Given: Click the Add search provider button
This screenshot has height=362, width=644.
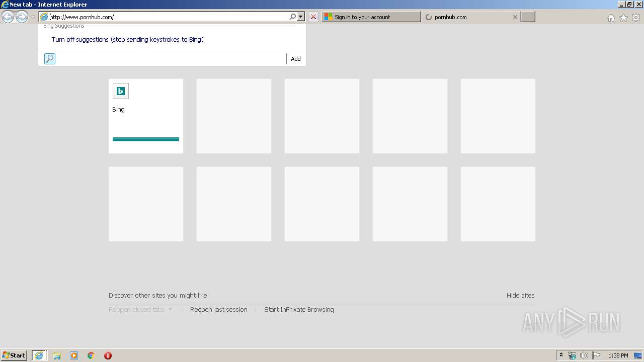Looking at the screenshot, I should (296, 59).
